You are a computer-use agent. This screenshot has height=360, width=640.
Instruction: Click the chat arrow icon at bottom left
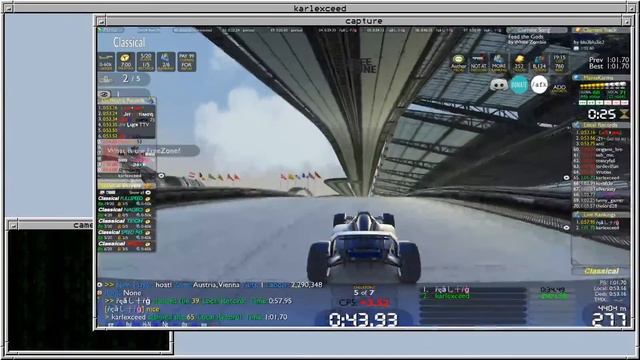pyautogui.click(x=100, y=284)
